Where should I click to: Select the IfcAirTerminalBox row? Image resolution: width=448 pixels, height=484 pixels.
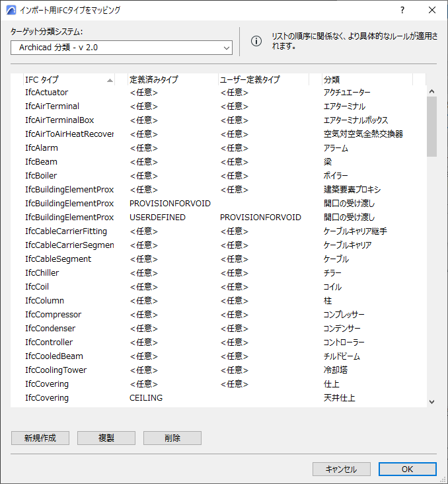(x=219, y=120)
